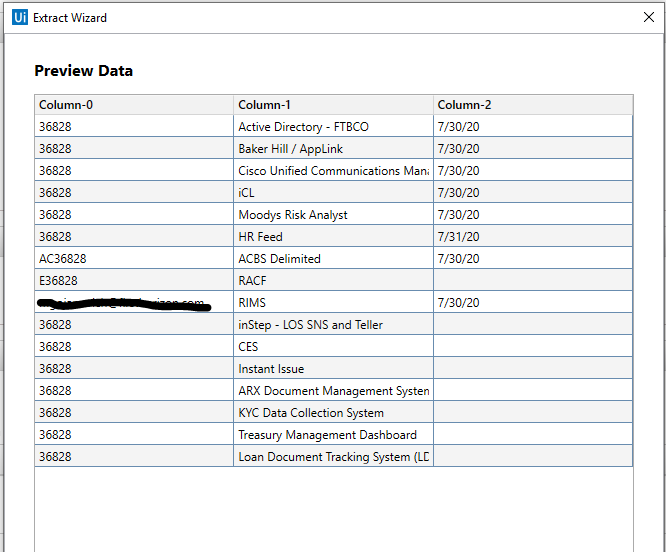
Task: Click the 36828 cell in Treasury Management row
Action: tap(134, 435)
